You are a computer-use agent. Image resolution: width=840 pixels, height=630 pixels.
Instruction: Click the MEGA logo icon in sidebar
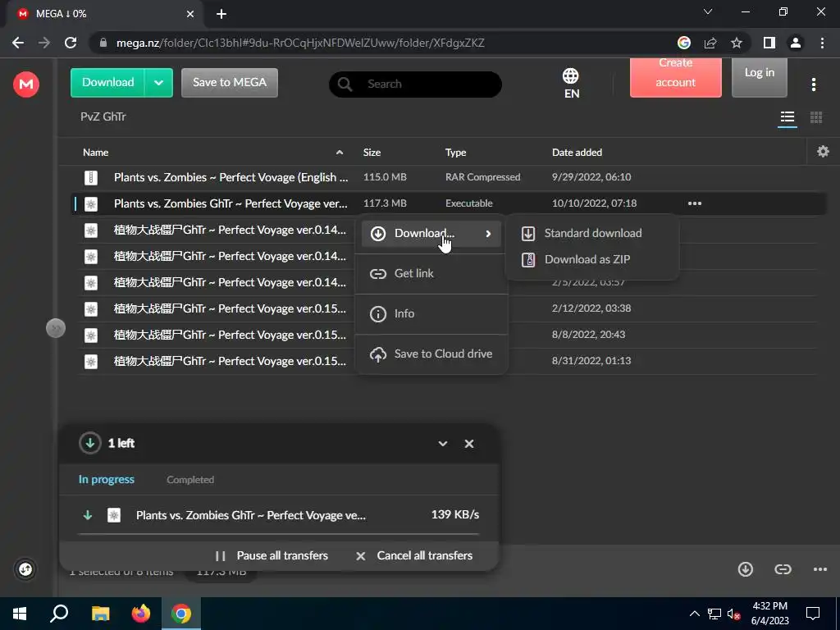(25, 84)
